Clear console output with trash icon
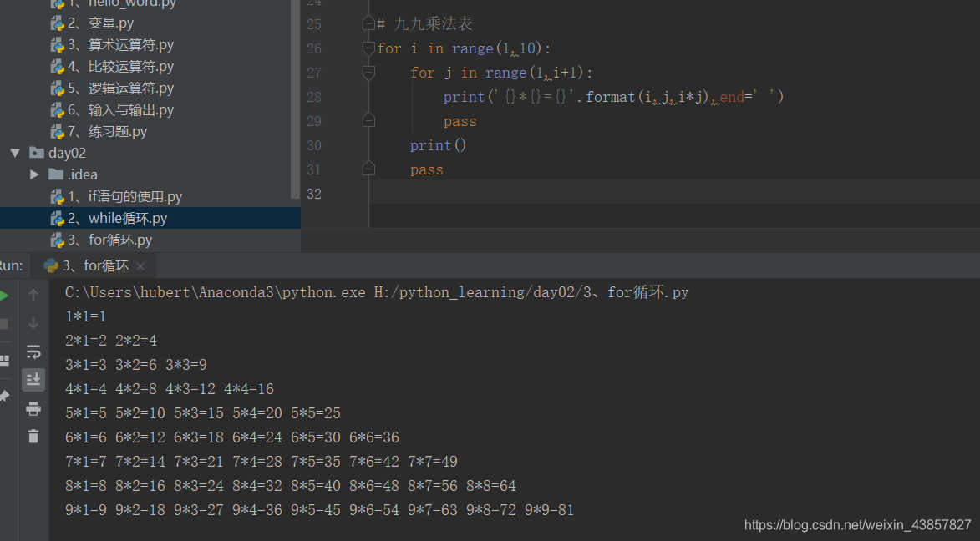Viewport: 980px width, 541px height. point(33,436)
